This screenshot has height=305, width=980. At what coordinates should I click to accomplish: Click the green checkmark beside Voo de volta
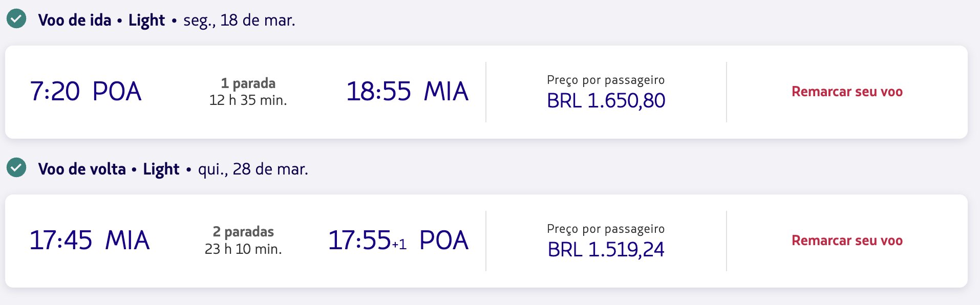pos(16,168)
